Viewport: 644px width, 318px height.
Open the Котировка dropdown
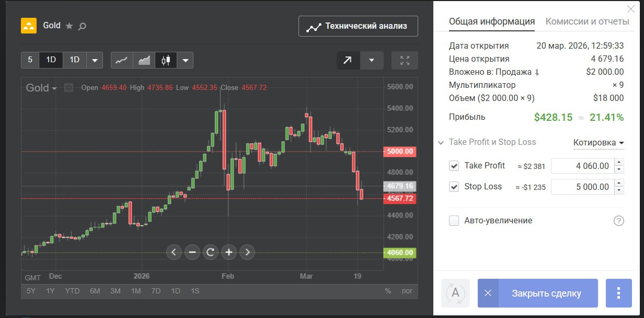[599, 143]
